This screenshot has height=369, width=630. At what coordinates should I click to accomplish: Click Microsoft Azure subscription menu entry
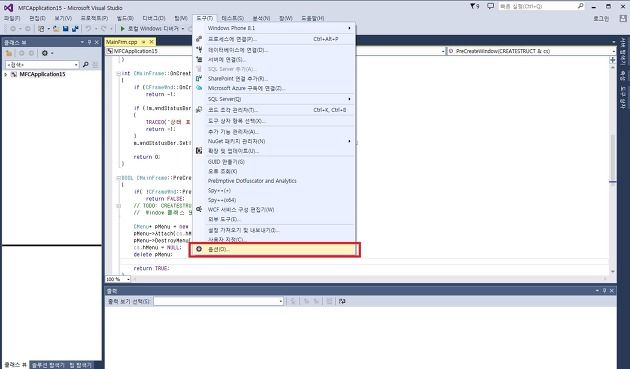pos(274,88)
